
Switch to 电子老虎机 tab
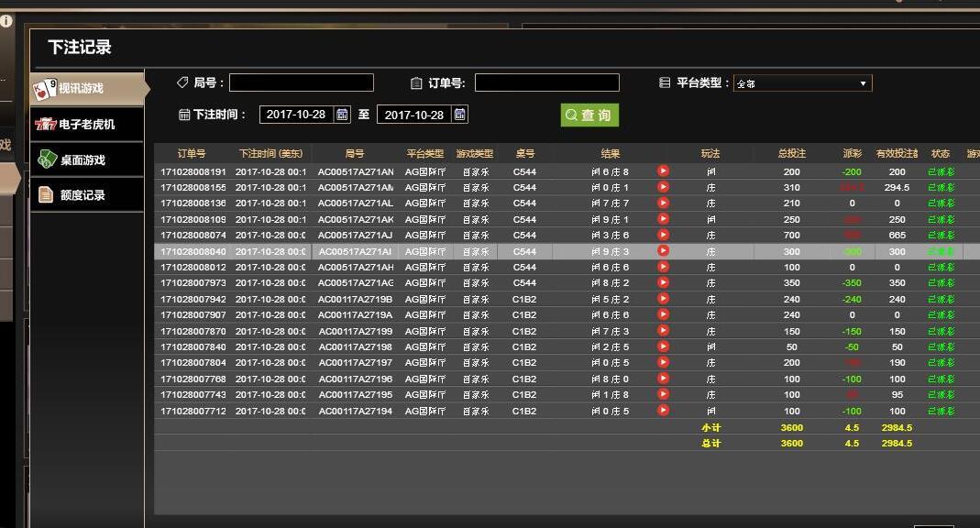coord(87,125)
